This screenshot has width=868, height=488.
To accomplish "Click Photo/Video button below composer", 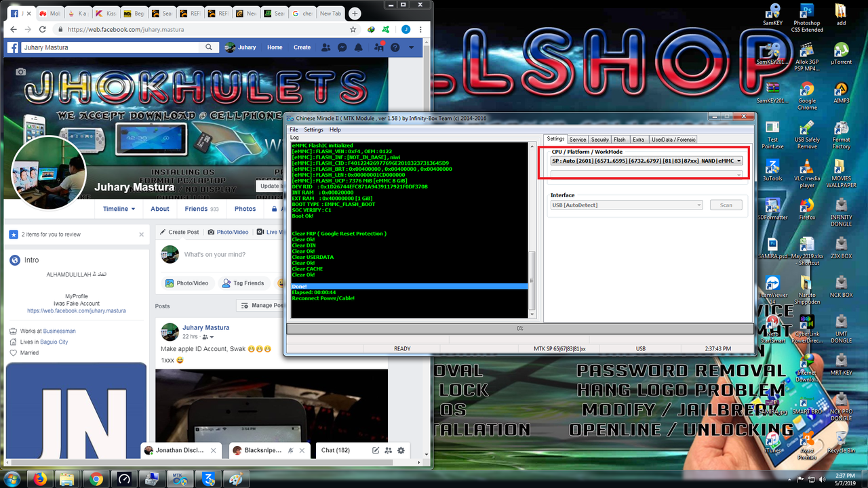I will [187, 283].
